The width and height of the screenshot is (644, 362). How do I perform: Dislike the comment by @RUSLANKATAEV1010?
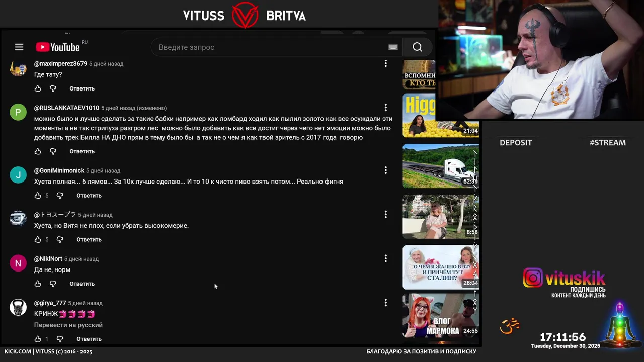[53, 151]
